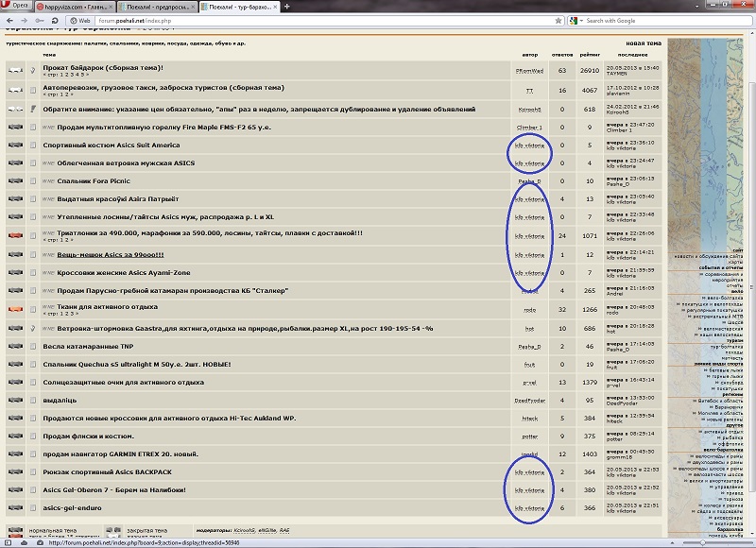Open the closed tabs dropdown arrow

pos(697,7)
